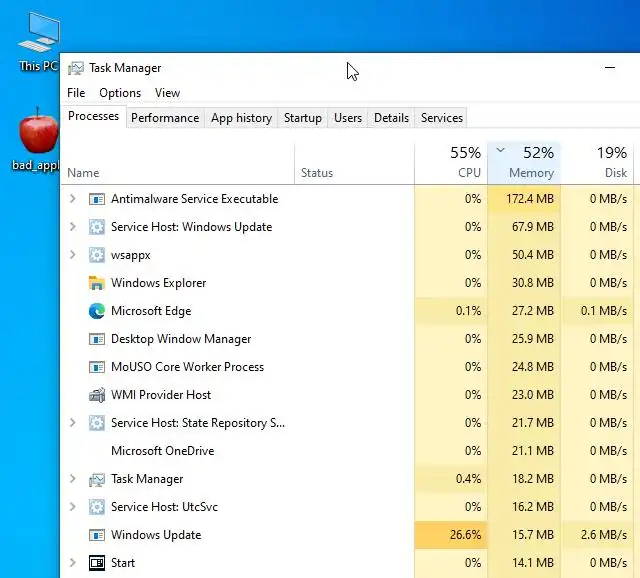Expand the Service Host: UtcSvc group
This screenshot has height=578, width=640.
click(73, 507)
